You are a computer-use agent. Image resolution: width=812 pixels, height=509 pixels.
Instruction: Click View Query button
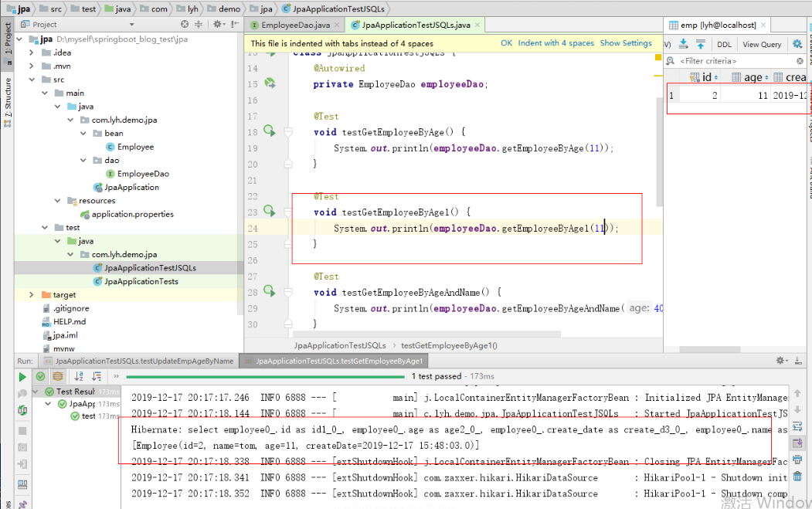(x=762, y=45)
